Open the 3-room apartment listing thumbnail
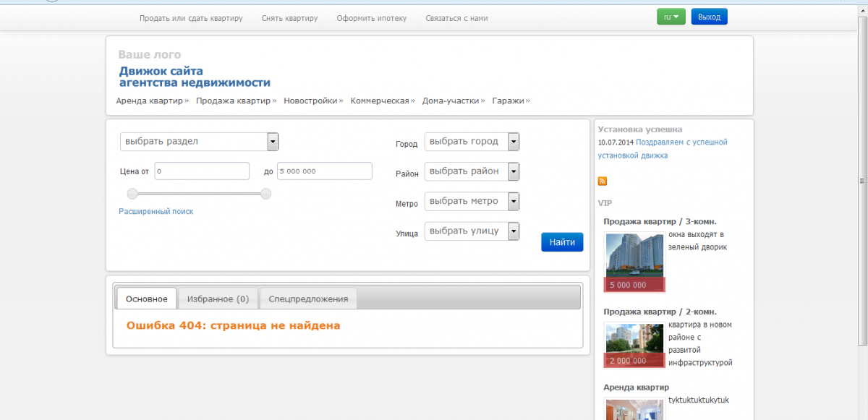This screenshot has height=420, width=868. (x=634, y=255)
